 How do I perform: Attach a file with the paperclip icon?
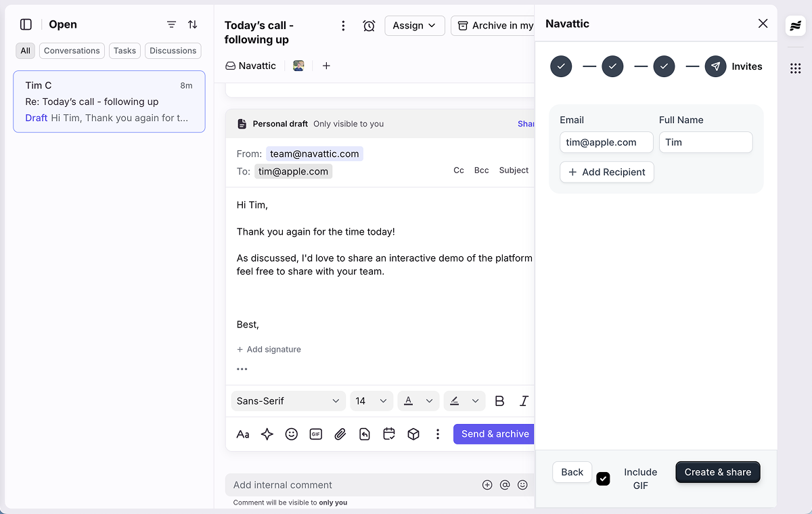340,434
